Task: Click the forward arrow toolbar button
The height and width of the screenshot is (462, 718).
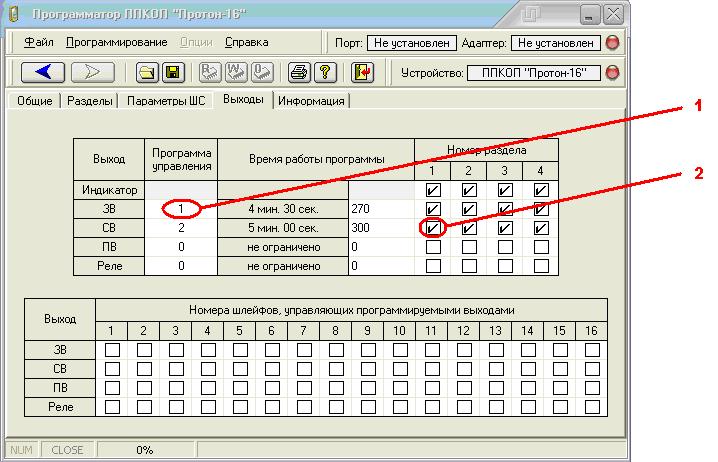Action: coord(92,72)
